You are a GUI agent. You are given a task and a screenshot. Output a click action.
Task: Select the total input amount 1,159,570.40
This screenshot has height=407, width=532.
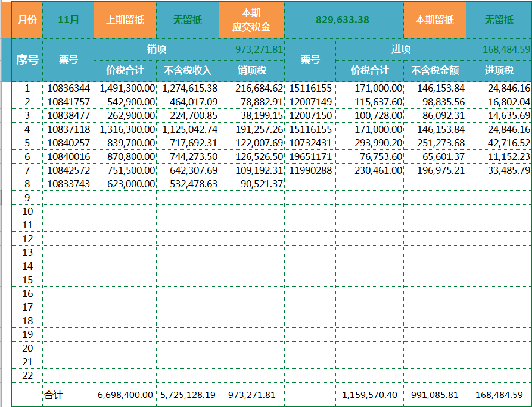tap(369, 395)
